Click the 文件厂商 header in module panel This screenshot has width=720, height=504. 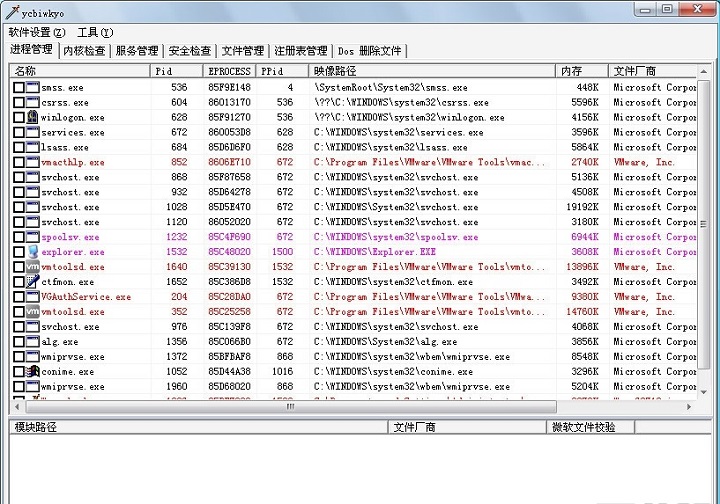[x=467, y=427]
